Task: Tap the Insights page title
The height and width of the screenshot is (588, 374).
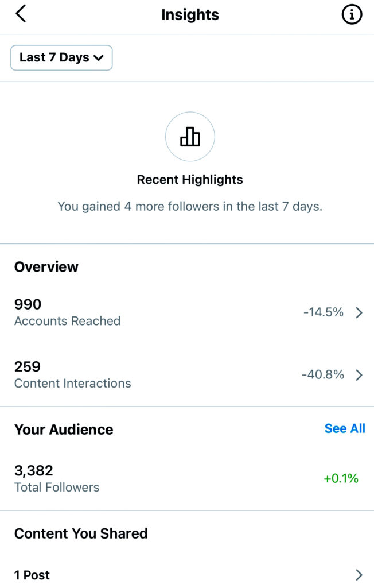Action: tap(190, 15)
